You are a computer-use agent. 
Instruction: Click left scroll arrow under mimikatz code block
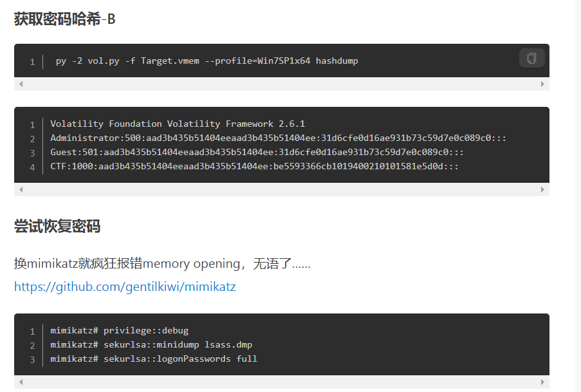pos(21,382)
